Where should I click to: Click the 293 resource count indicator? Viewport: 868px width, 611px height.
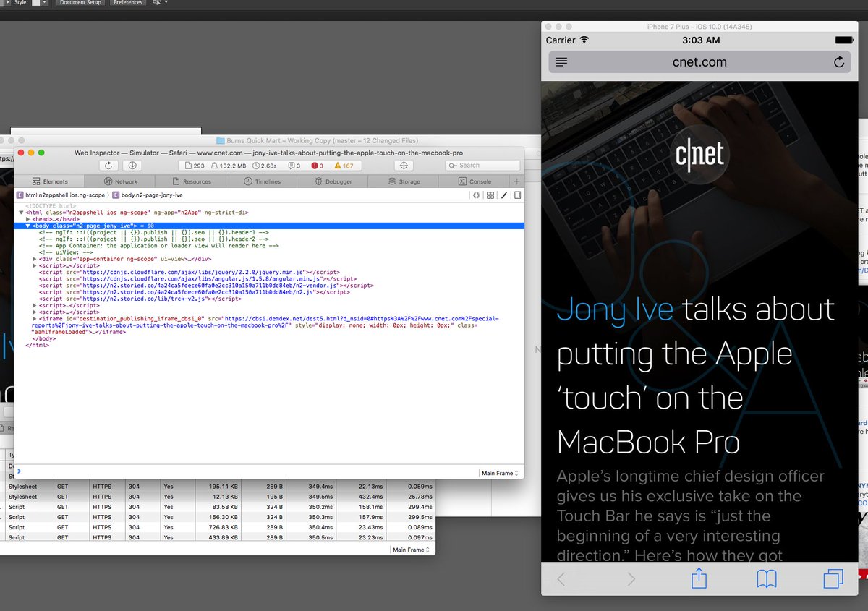(x=194, y=166)
